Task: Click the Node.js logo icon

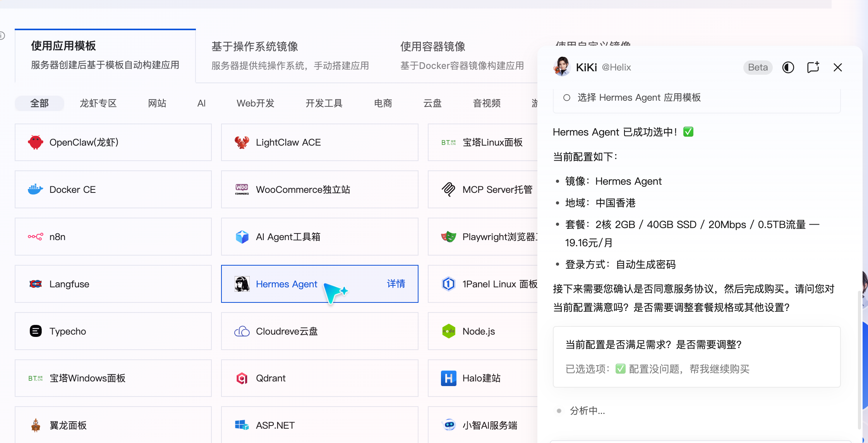Action: tap(448, 331)
